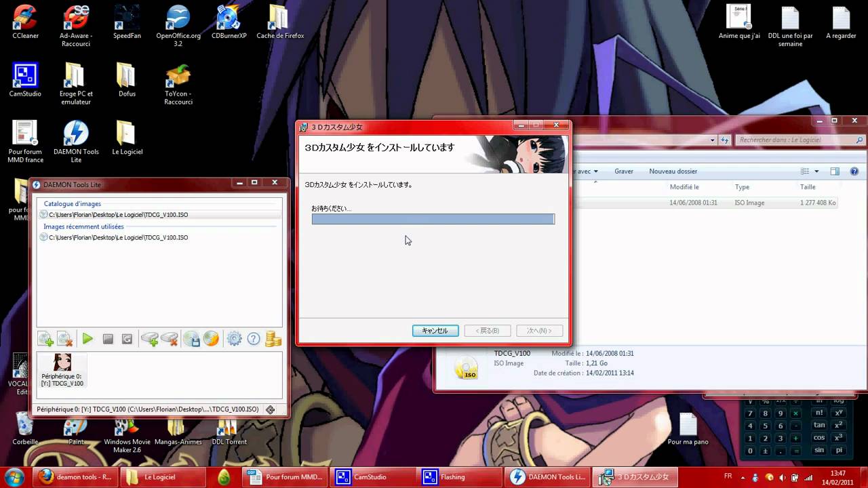868x488 pixels.
Task: Open the Dofus folder on desktop
Action: click(x=127, y=80)
